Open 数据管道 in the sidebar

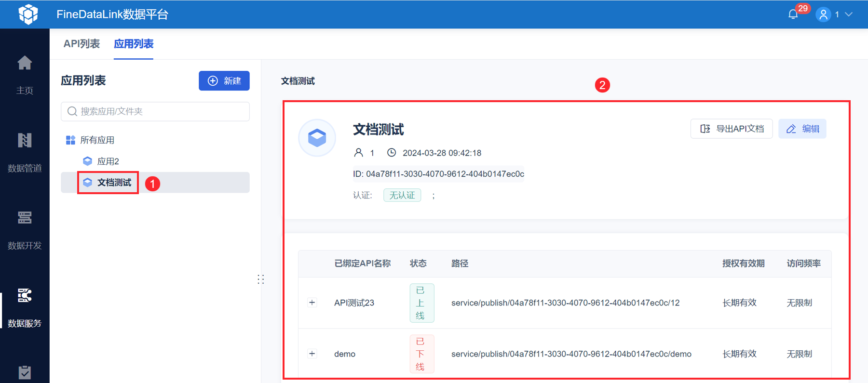coord(25,153)
